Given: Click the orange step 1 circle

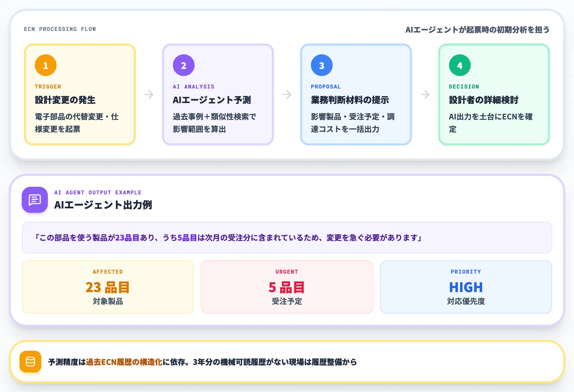Looking at the screenshot, I should [46, 65].
